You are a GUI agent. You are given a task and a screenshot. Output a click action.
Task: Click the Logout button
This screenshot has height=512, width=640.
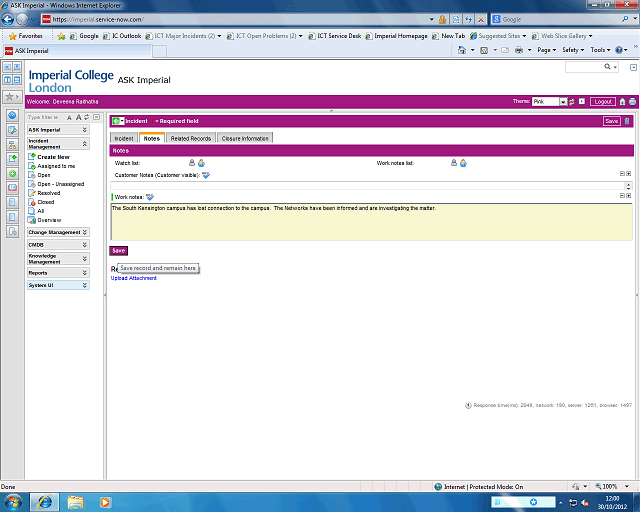602,102
